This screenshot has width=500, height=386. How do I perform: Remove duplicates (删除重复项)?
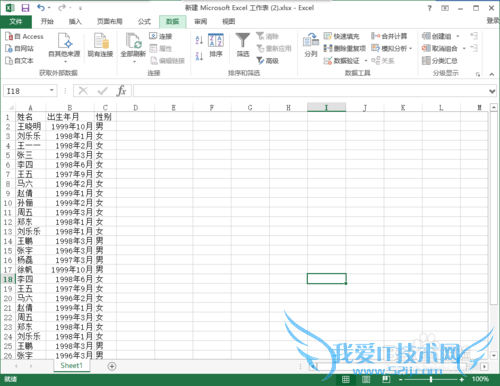[345, 48]
